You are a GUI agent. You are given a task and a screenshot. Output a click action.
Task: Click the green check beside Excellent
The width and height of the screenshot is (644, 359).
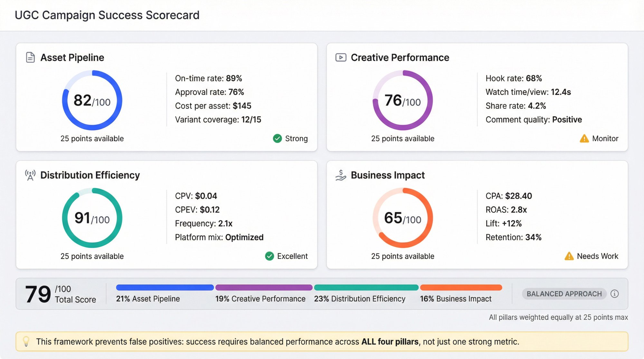click(x=270, y=256)
